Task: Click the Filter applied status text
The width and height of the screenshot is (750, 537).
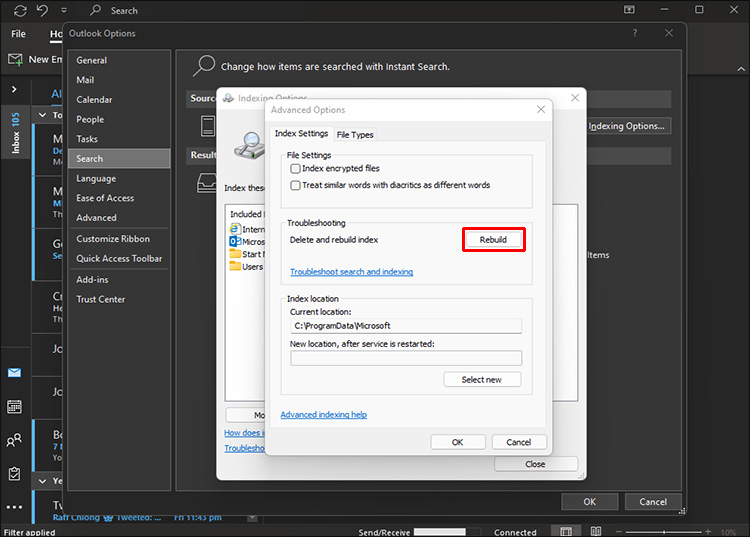Action: point(30,532)
